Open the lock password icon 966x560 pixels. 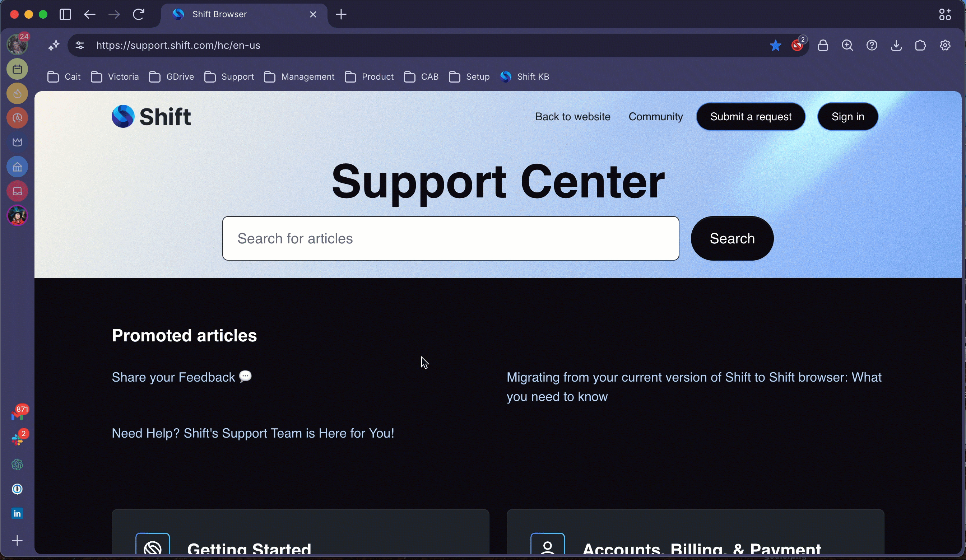[x=823, y=46]
